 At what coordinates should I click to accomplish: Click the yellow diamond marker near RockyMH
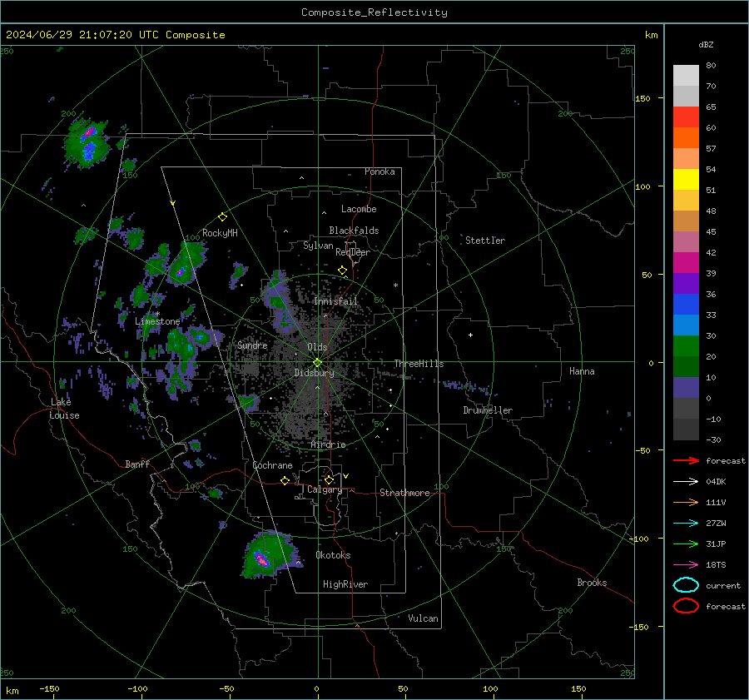click(222, 217)
